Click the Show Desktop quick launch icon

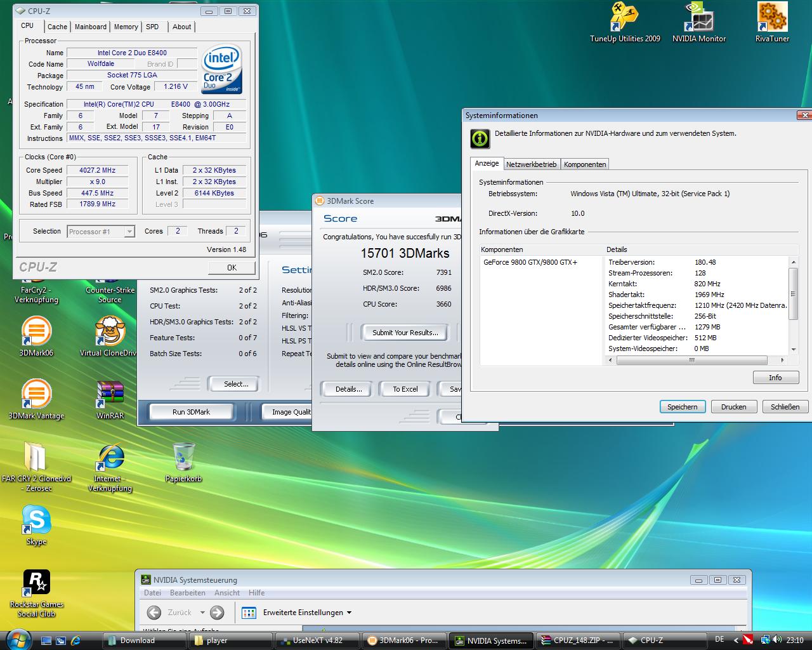click(x=46, y=640)
